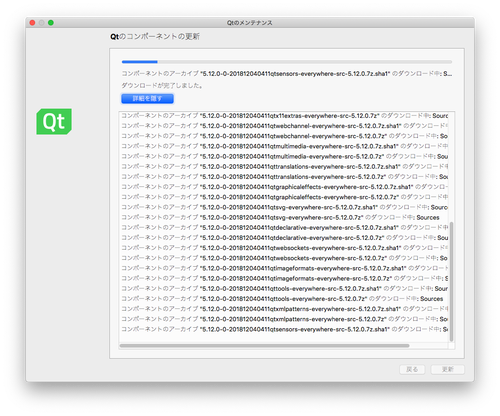Click the 詳細を隠す button

click(x=147, y=98)
